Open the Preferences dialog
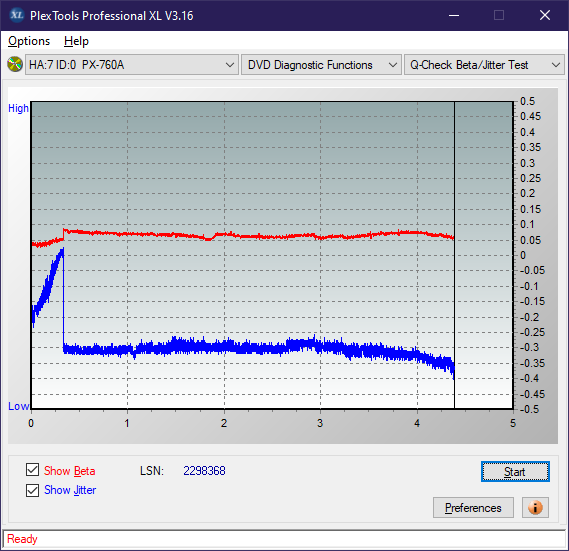Screen dimensions: 569x551 coord(473,507)
